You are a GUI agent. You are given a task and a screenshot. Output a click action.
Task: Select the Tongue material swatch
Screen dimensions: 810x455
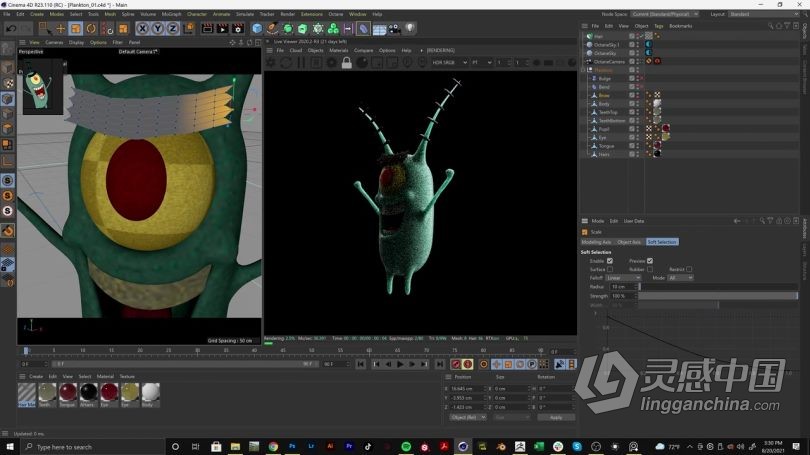coord(68,393)
